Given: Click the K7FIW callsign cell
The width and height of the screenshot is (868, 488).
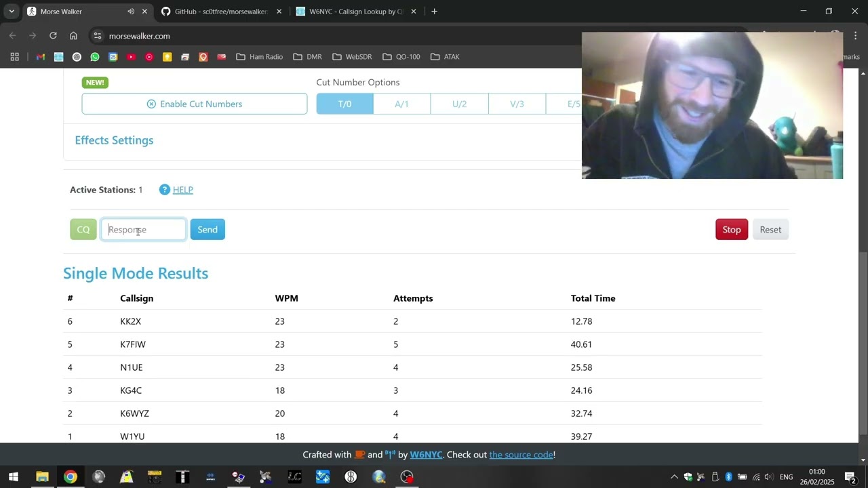Looking at the screenshot, I should pyautogui.click(x=133, y=344).
